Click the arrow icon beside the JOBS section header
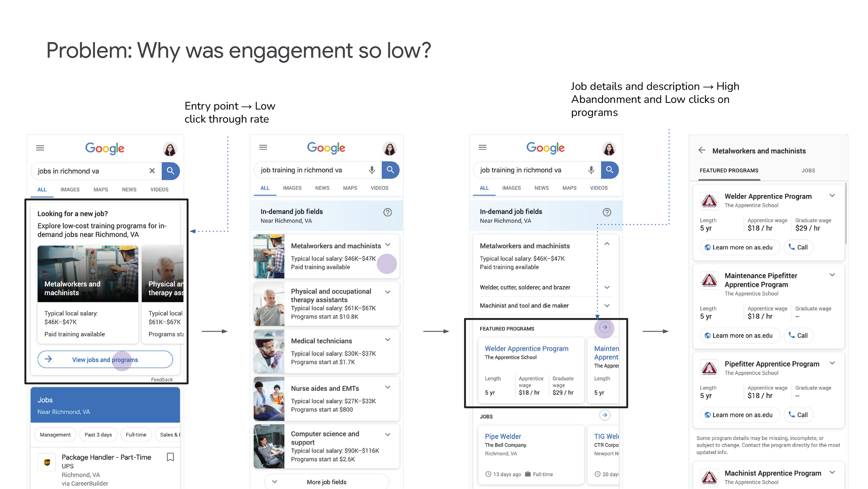 point(604,415)
